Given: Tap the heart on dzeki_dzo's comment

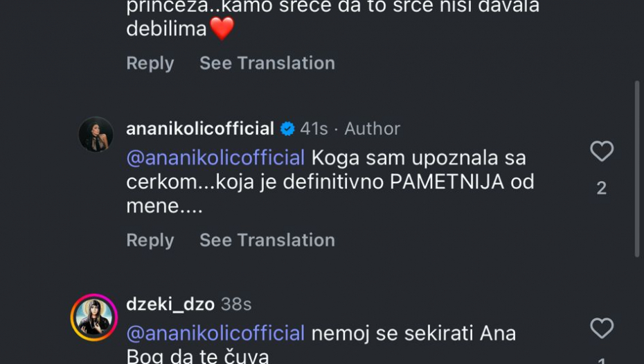Looking at the screenshot, I should pyautogui.click(x=601, y=328).
